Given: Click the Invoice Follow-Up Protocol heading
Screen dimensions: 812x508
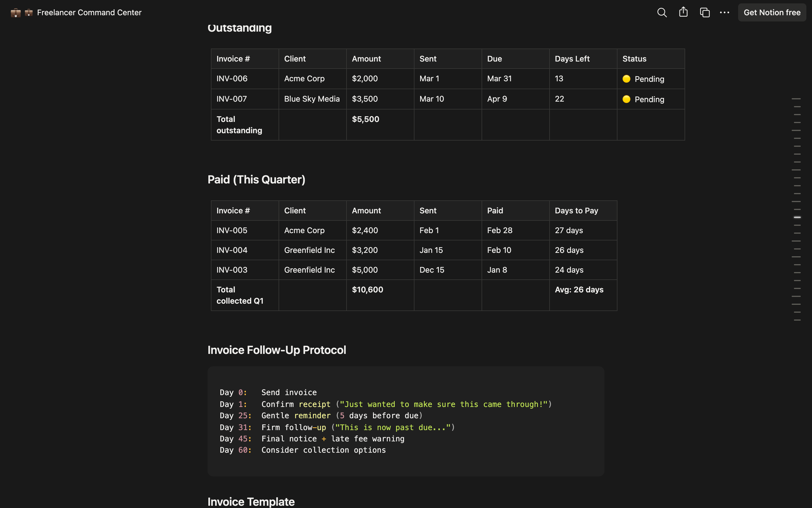Looking at the screenshot, I should coord(277,350).
